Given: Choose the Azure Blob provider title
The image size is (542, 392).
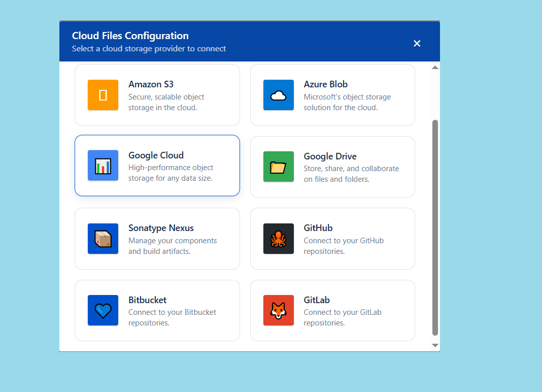Looking at the screenshot, I should 326,84.
